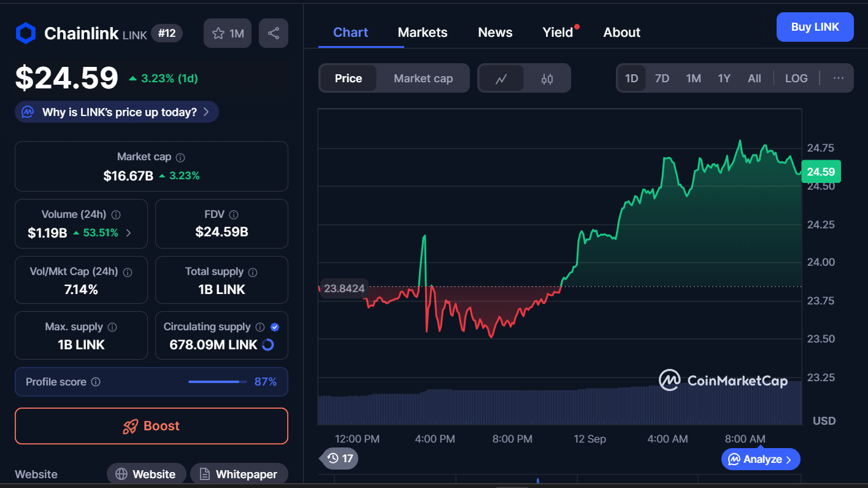Click the AI icon beside price question
Viewport: 868px width, 488px height.
click(x=28, y=112)
